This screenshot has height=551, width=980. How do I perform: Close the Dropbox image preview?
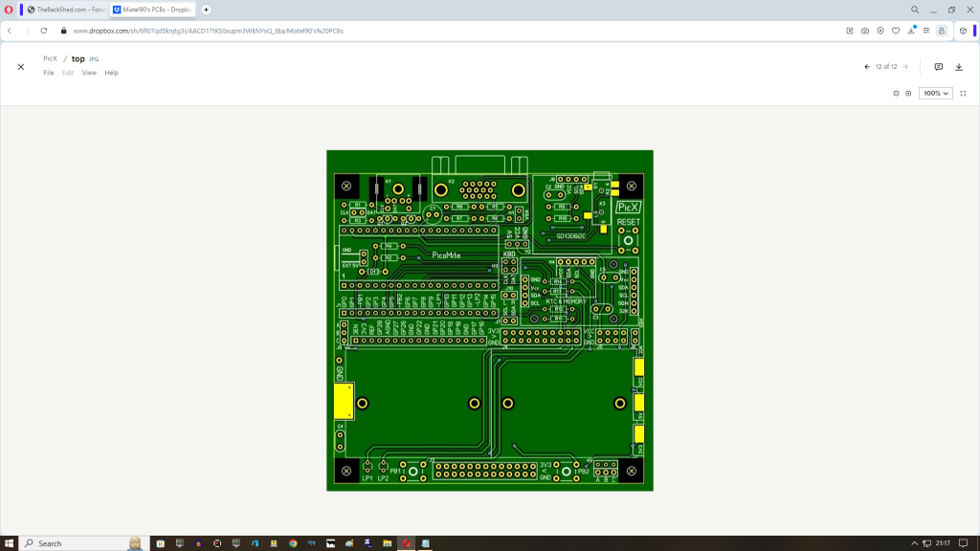coord(21,67)
